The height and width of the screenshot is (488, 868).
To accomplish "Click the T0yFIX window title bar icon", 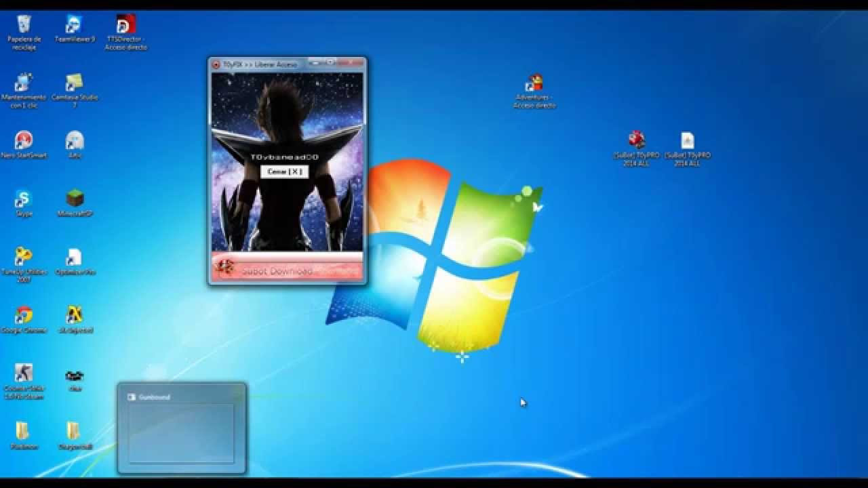I will [216, 64].
